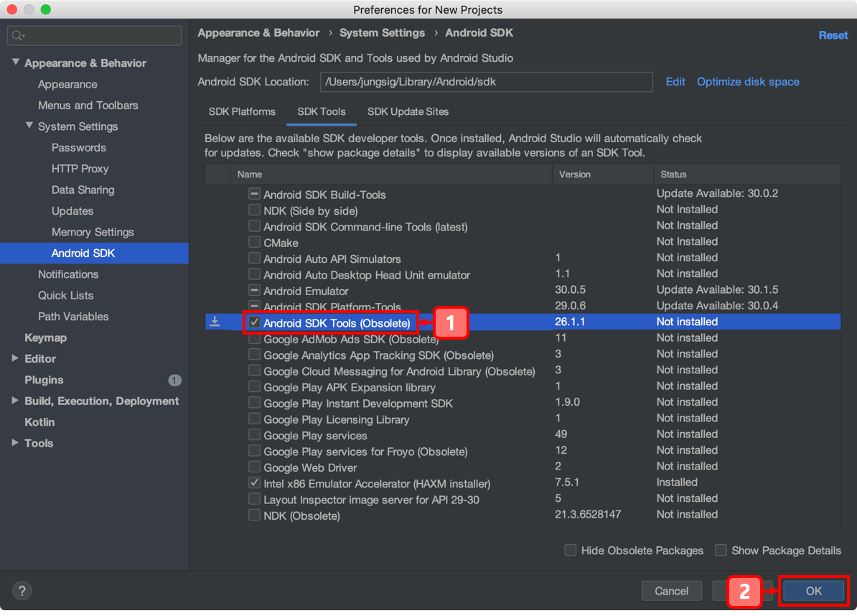The image size is (857, 616).
Task: Confirm with the OK button
Action: tap(813, 590)
